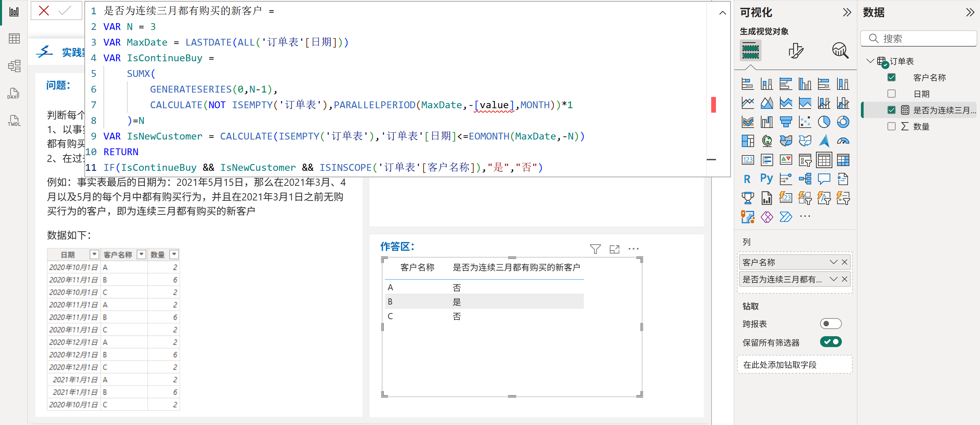Select the pie chart visual type
980x425 pixels.
tap(823, 122)
